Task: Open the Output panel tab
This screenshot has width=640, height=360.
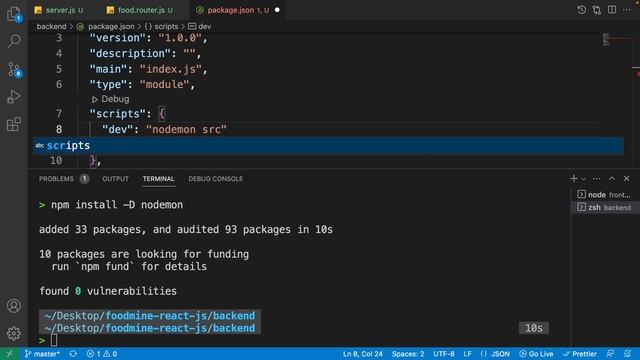Action: 116,179
